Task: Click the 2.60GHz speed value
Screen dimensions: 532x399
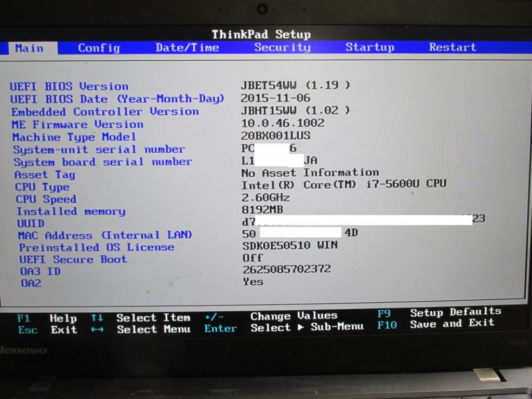Action: click(x=265, y=197)
